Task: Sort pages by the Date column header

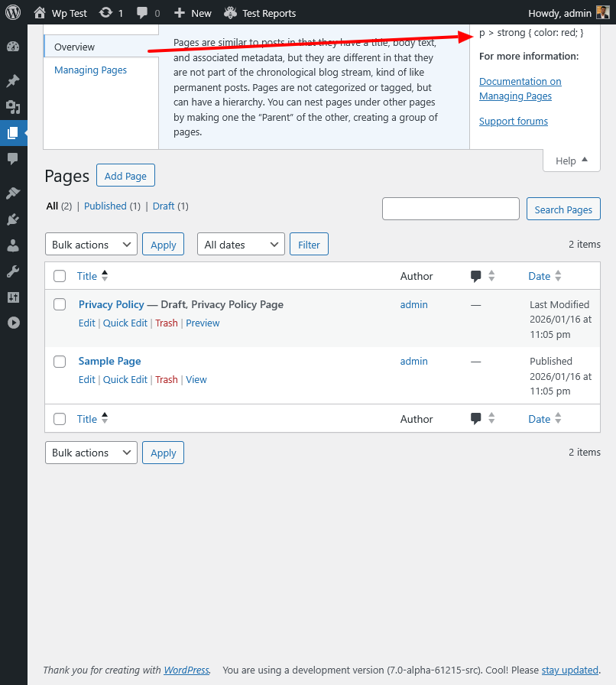Action: 539,276
